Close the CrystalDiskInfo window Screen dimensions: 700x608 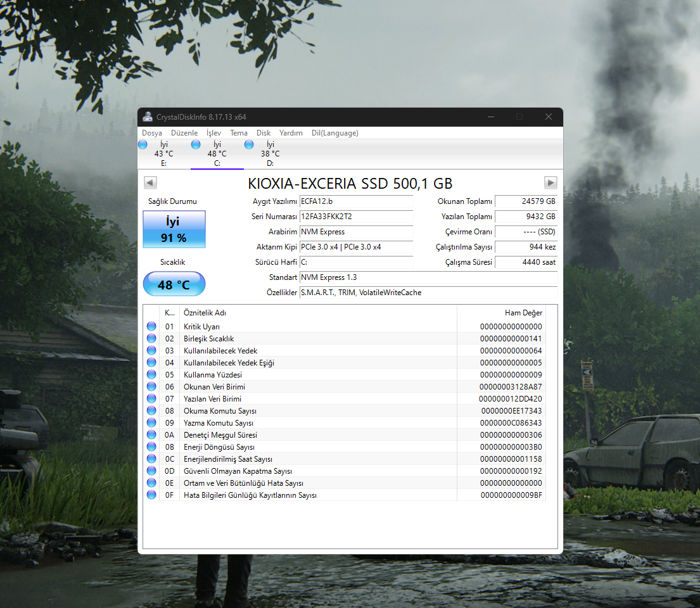pyautogui.click(x=549, y=117)
